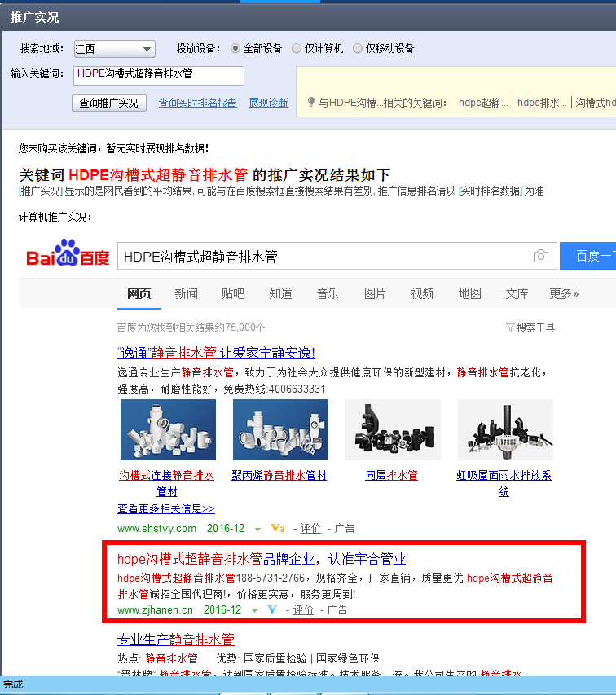Click the Baidu logo
The image size is (616, 695).
coord(68,253)
